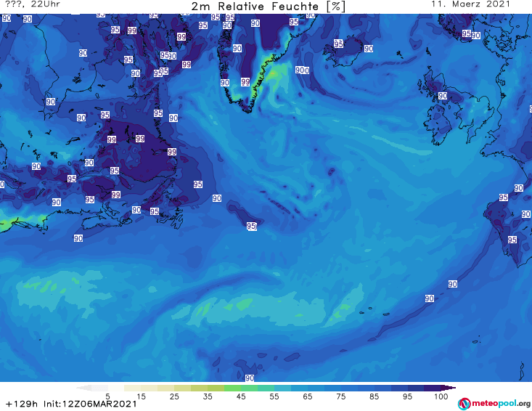Click the date "11. Maerz 2021"

[x=470, y=4]
